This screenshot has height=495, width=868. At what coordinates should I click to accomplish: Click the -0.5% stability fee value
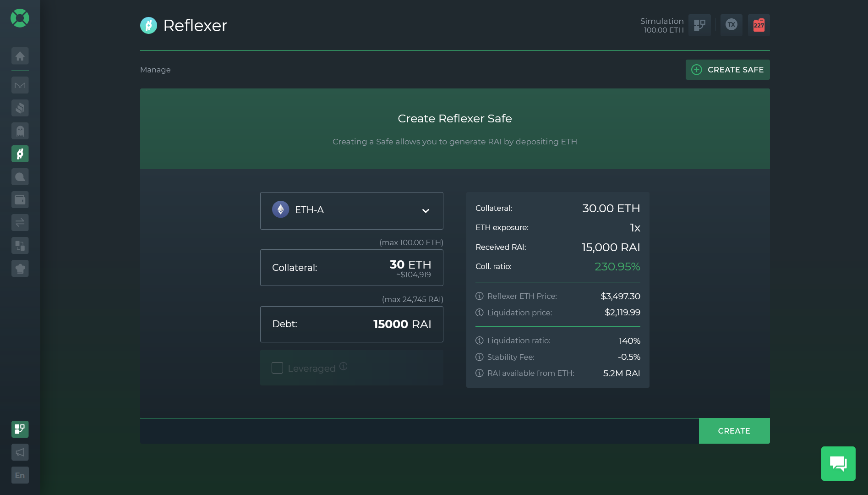(x=629, y=357)
